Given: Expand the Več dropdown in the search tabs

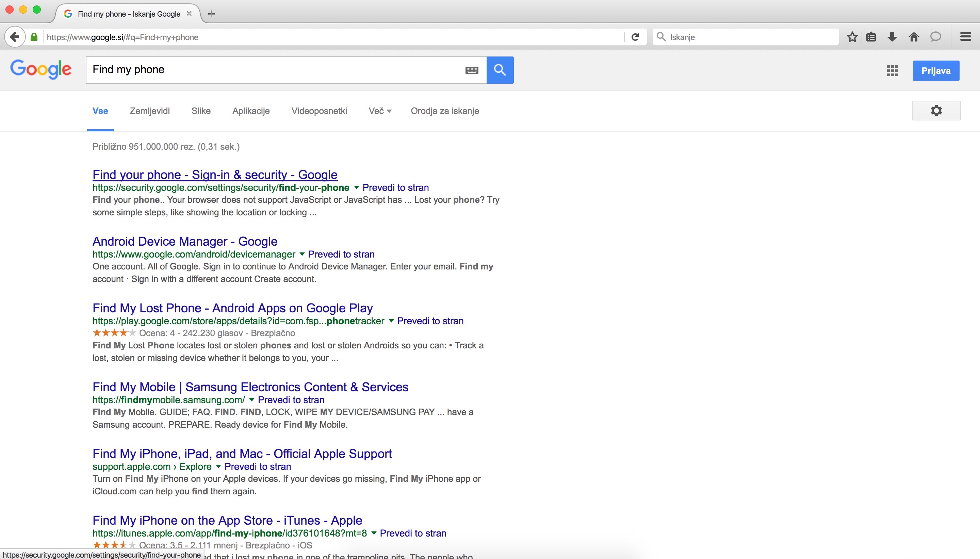Looking at the screenshot, I should 380,111.
